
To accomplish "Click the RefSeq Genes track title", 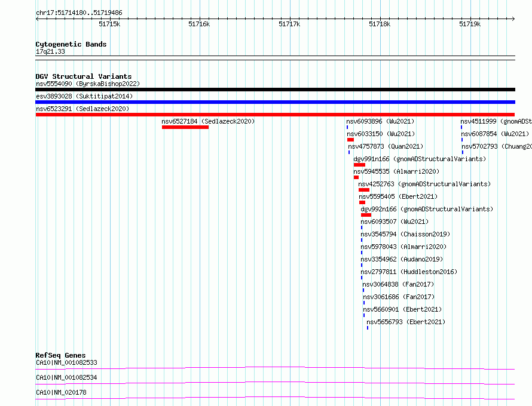I will pos(60,355).
